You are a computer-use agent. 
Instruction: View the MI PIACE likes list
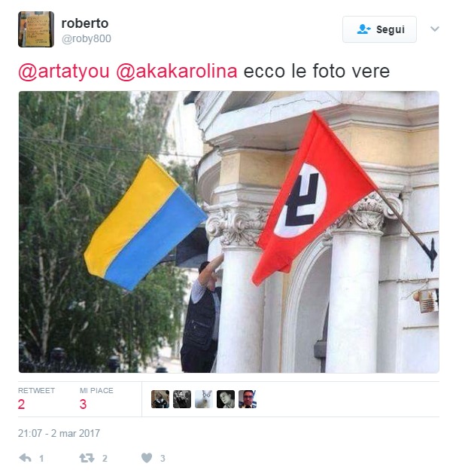96,399
